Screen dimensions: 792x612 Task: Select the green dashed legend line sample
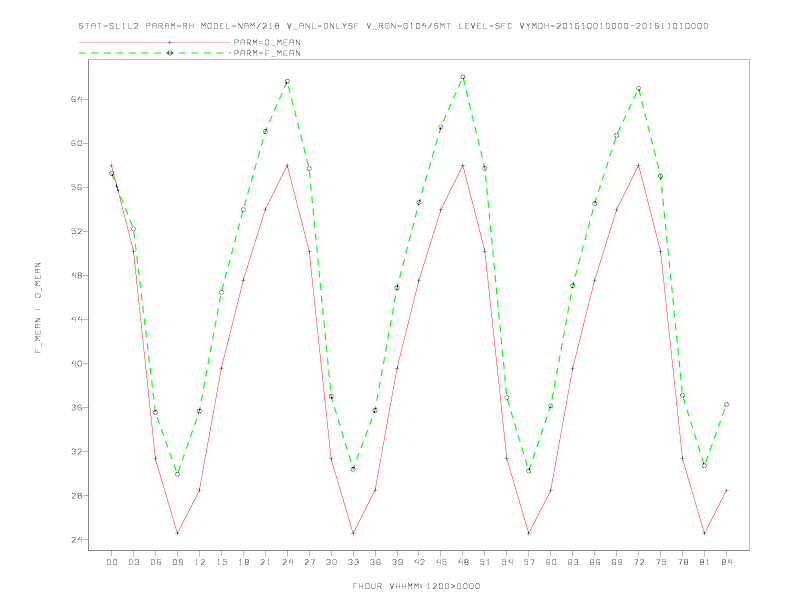(x=155, y=53)
